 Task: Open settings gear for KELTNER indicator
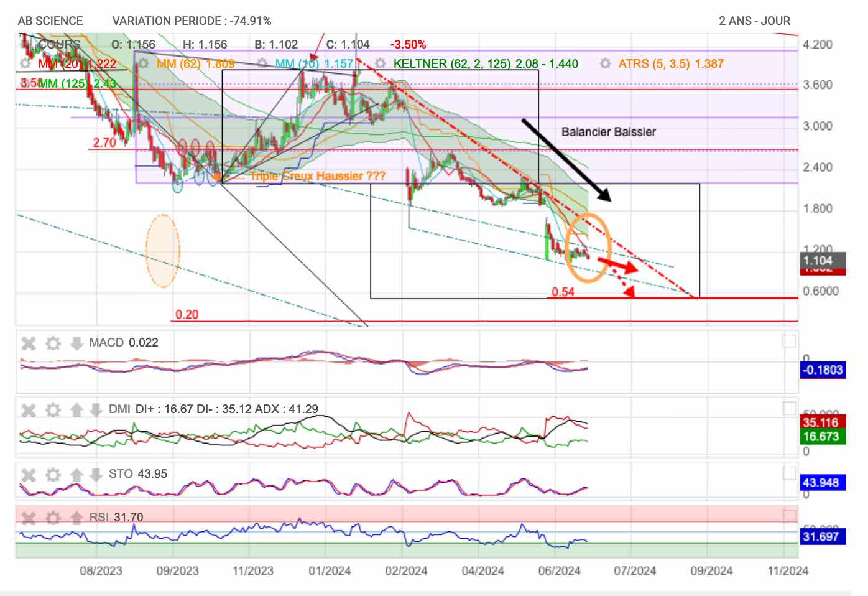coord(381,63)
